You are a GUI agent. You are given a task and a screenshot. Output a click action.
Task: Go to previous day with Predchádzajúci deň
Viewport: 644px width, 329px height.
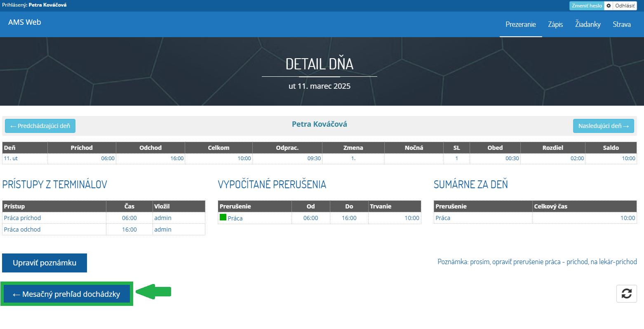[x=40, y=125]
